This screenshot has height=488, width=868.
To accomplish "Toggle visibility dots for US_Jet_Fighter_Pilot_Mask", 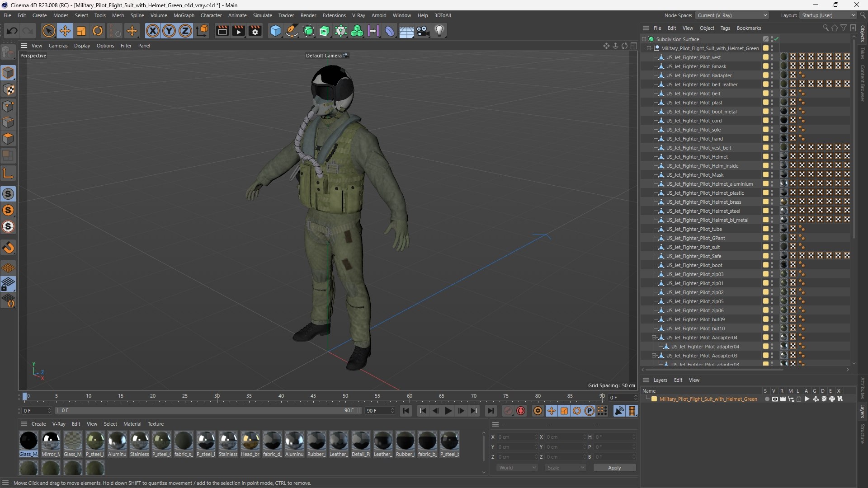I will 772,175.
